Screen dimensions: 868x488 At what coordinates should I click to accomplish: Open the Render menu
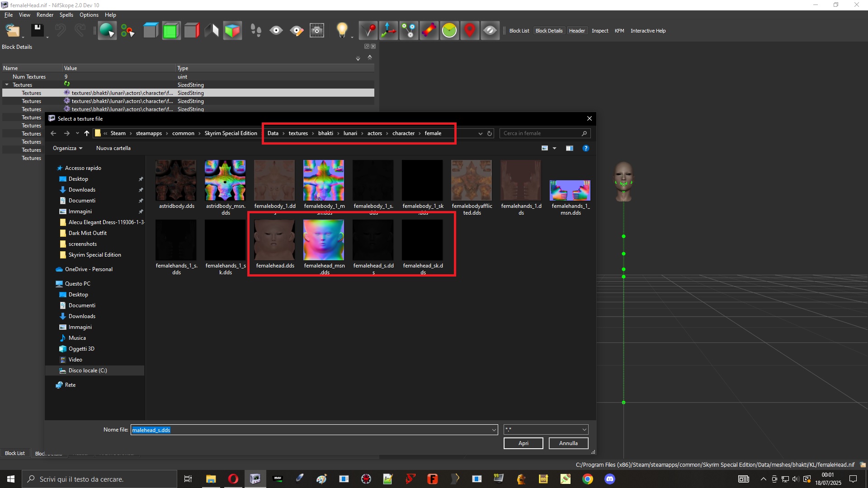(45, 15)
